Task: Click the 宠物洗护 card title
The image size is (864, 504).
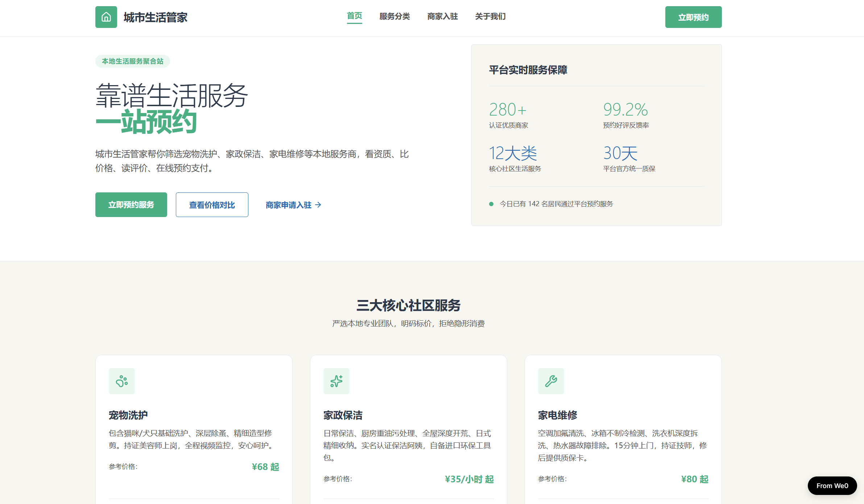Action: pos(128,415)
